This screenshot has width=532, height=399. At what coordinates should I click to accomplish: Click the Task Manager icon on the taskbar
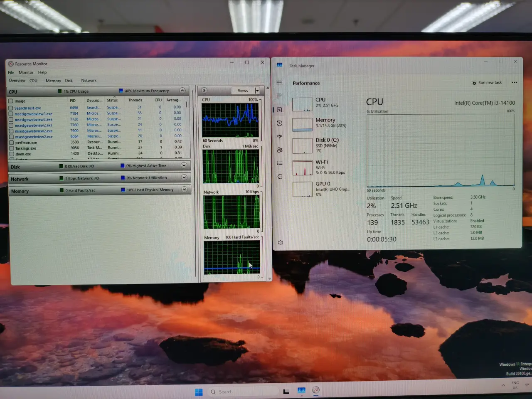coord(301,391)
